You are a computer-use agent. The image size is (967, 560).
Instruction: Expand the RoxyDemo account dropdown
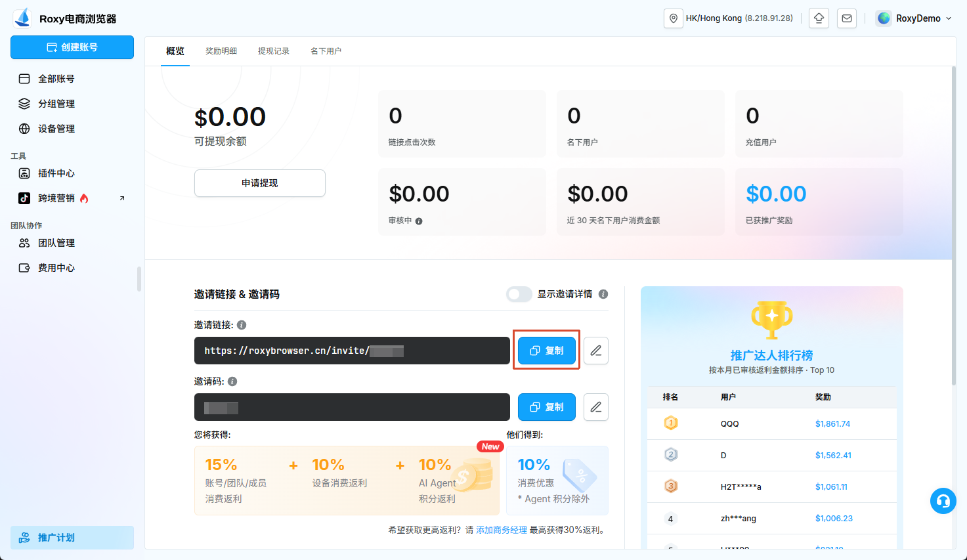tap(949, 18)
